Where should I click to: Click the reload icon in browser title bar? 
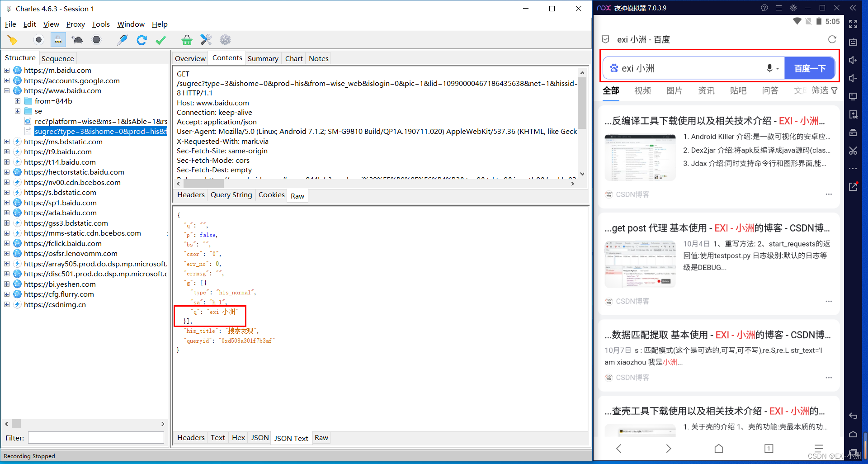point(832,39)
